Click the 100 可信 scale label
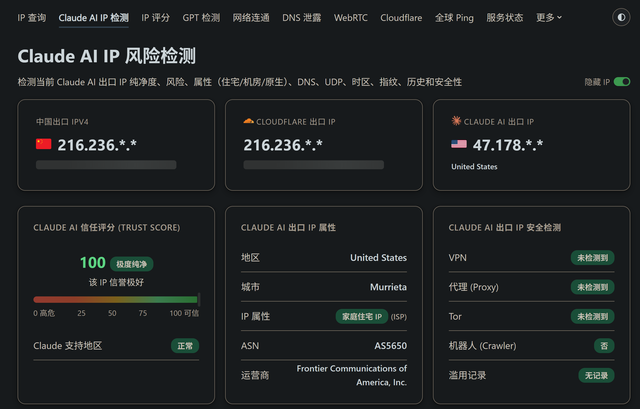 click(x=184, y=313)
